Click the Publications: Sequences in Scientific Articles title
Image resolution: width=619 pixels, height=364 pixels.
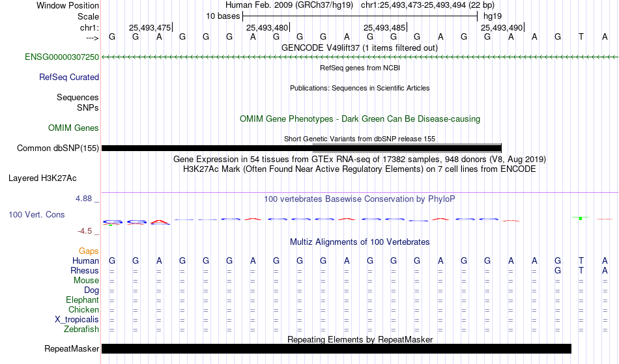(x=360, y=88)
